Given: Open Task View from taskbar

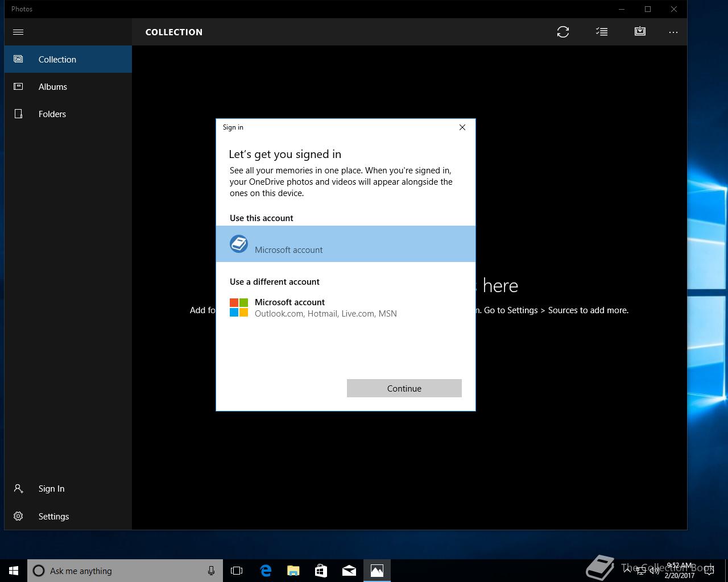Looking at the screenshot, I should [237, 571].
